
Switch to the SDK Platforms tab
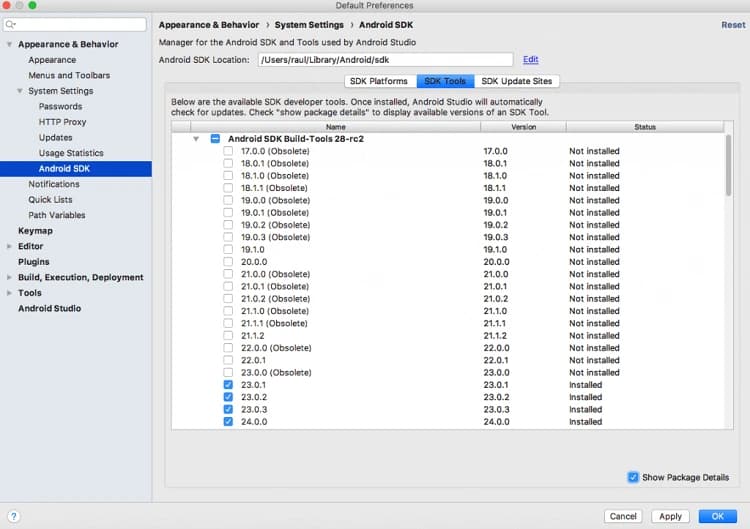tap(380, 81)
